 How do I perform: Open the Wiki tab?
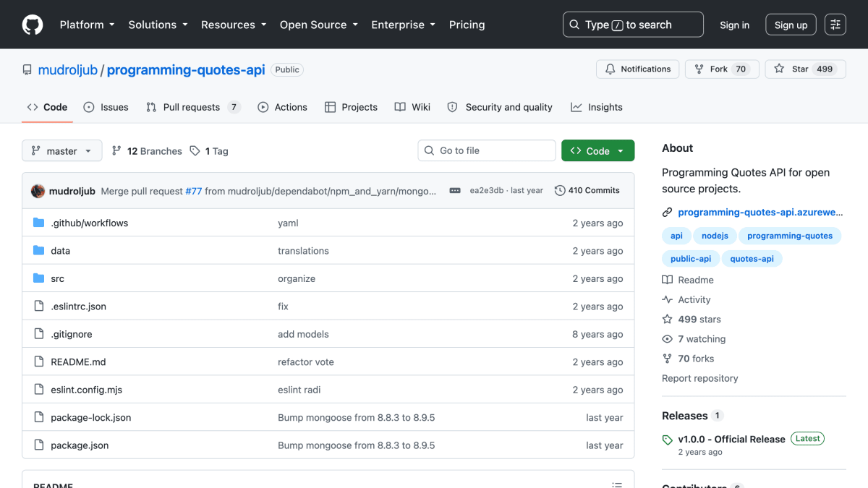[412, 107]
